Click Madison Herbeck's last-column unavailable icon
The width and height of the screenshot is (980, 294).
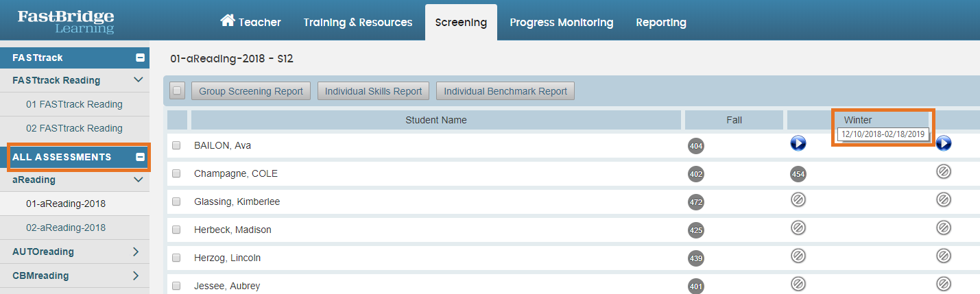(x=944, y=227)
